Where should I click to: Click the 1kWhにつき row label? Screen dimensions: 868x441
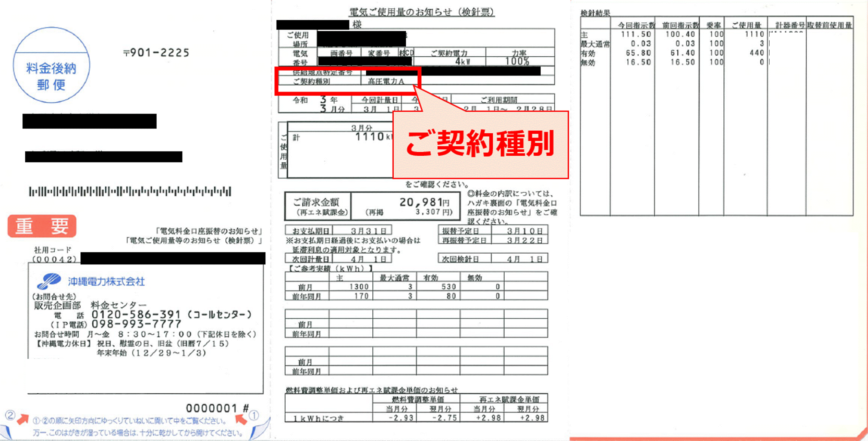tap(318, 418)
